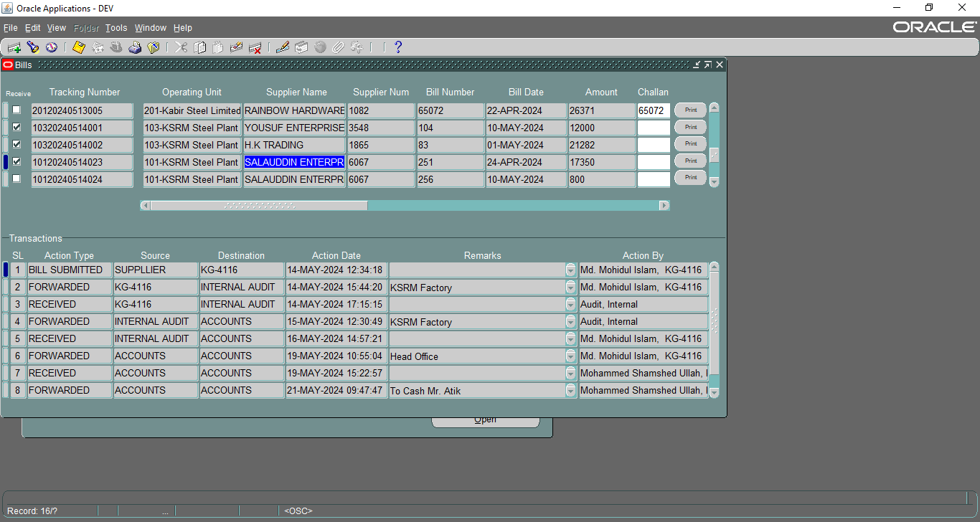Select tracking number 10120240514024 field
The image size is (980, 522).
(82, 179)
